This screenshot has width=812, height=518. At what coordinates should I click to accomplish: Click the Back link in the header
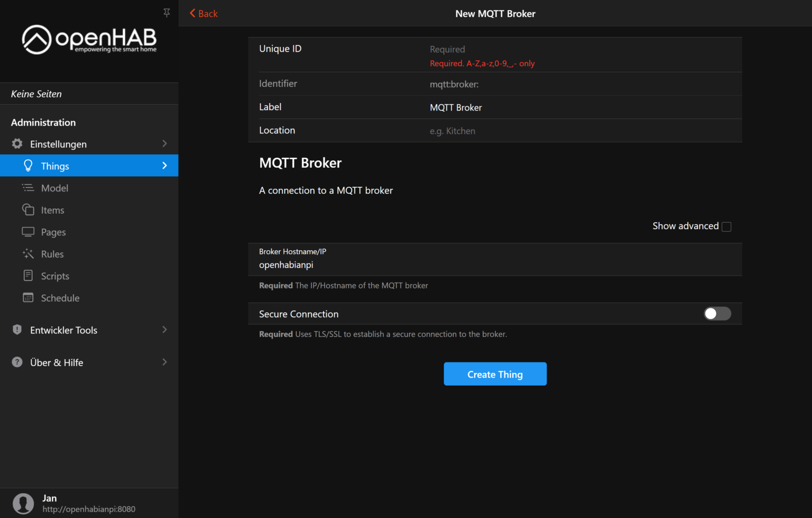click(203, 13)
